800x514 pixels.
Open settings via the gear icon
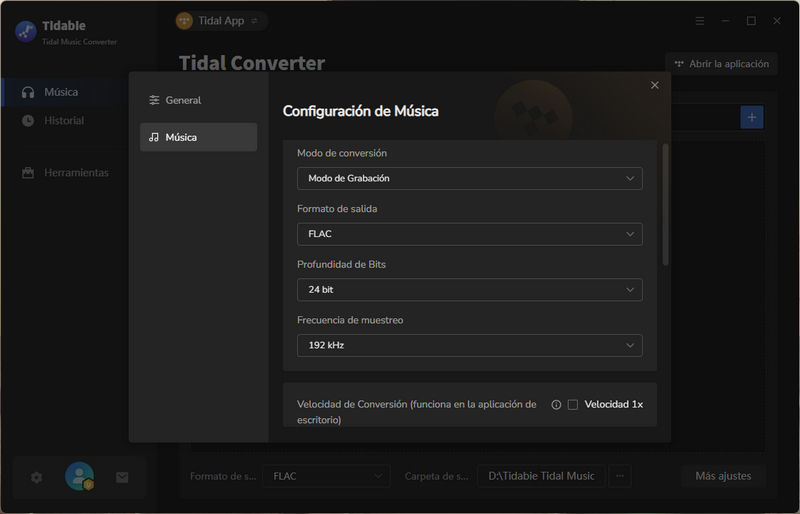[36, 477]
